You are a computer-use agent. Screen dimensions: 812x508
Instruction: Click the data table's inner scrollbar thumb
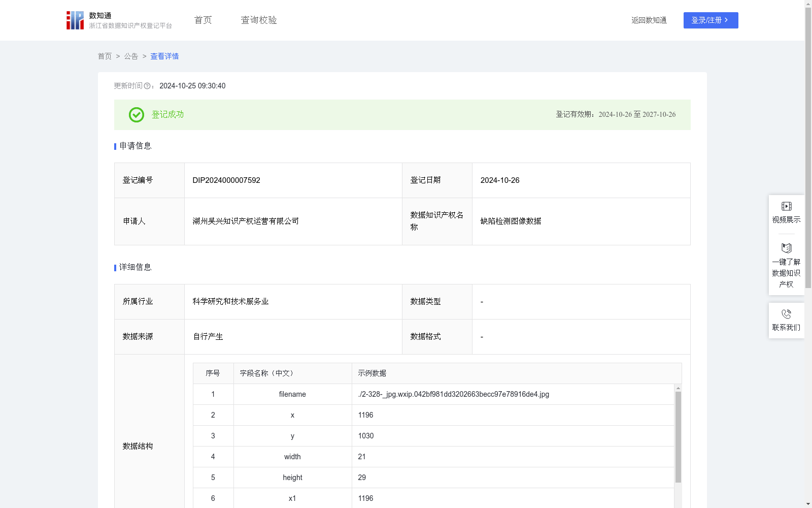678,437
